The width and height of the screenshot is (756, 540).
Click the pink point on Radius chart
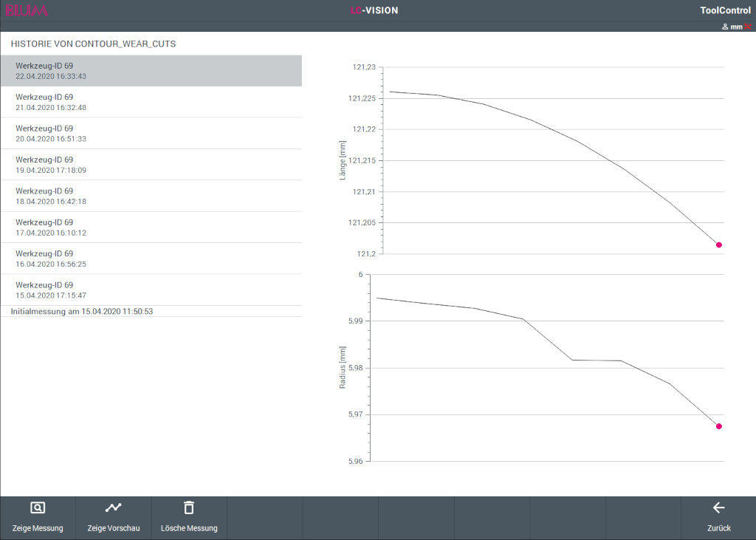pos(719,426)
